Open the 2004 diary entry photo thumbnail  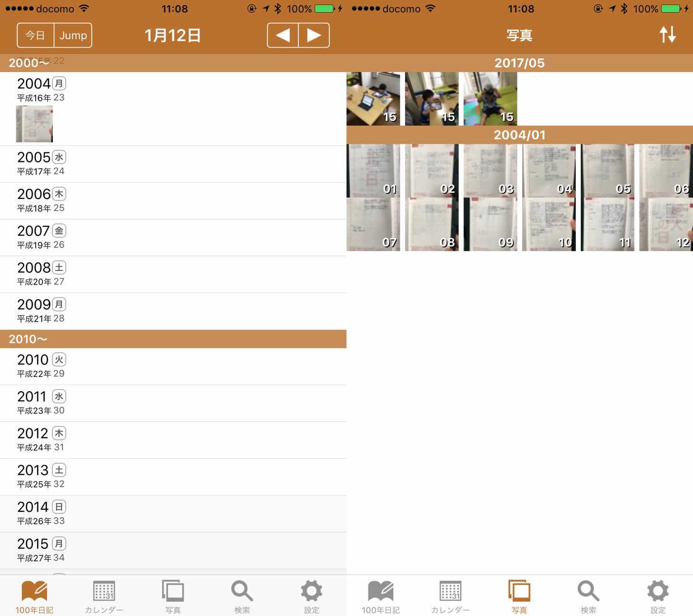[34, 124]
